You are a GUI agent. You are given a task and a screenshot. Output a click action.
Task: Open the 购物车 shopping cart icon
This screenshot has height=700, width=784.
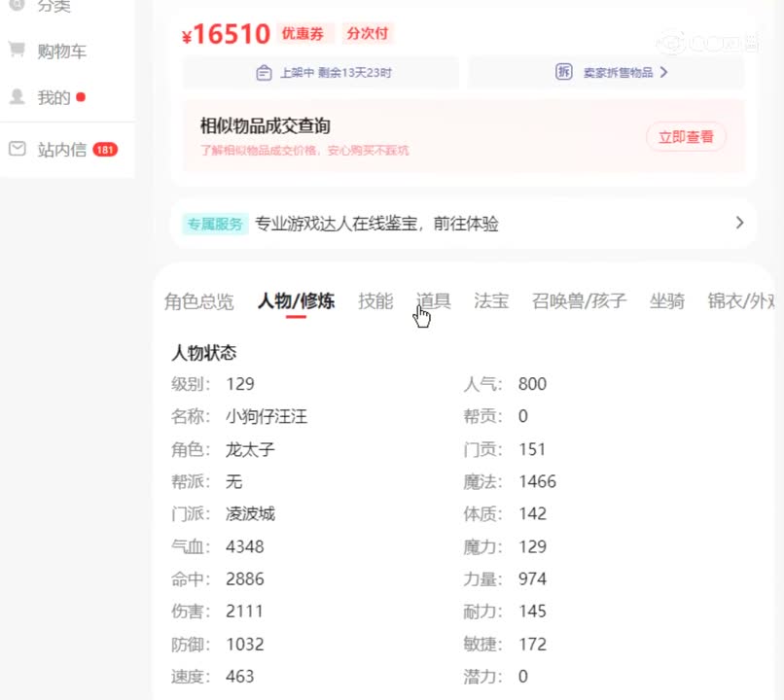tap(17, 50)
